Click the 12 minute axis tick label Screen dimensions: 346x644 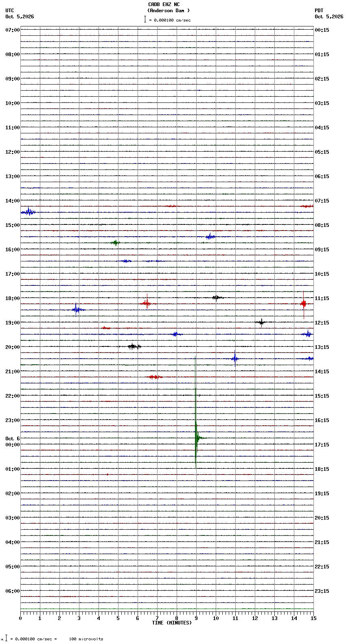pyautogui.click(x=255, y=618)
